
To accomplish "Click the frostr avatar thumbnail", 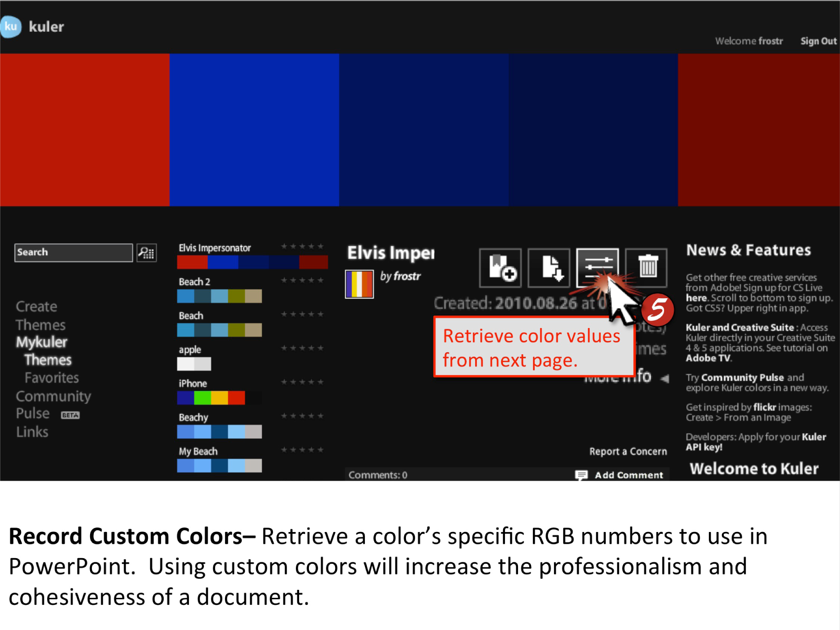I will [359, 284].
